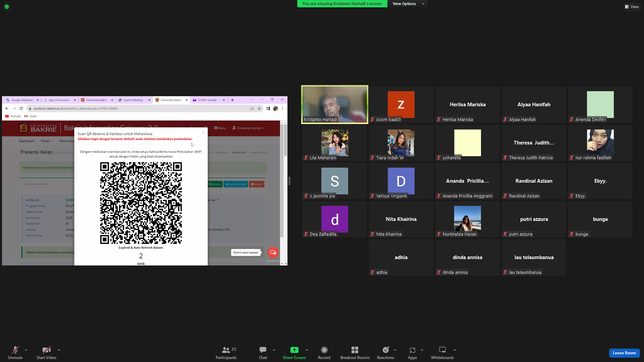Open audio settings caret beside Unmute
Screen dimensions: 644x362
26,350
